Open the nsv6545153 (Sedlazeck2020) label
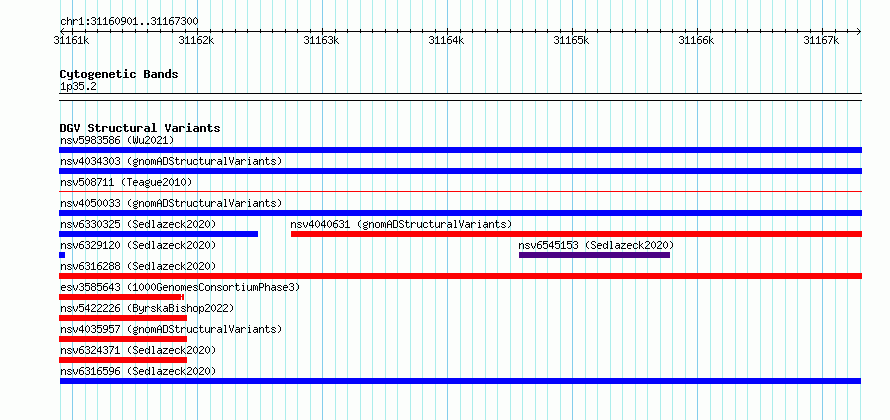This screenshot has height=420, width=890. click(x=596, y=245)
